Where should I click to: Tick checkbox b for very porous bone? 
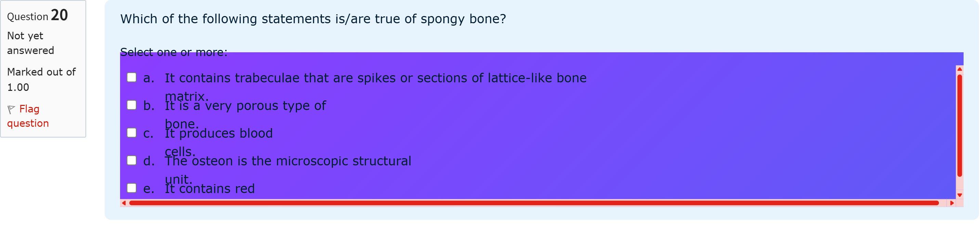click(132, 105)
